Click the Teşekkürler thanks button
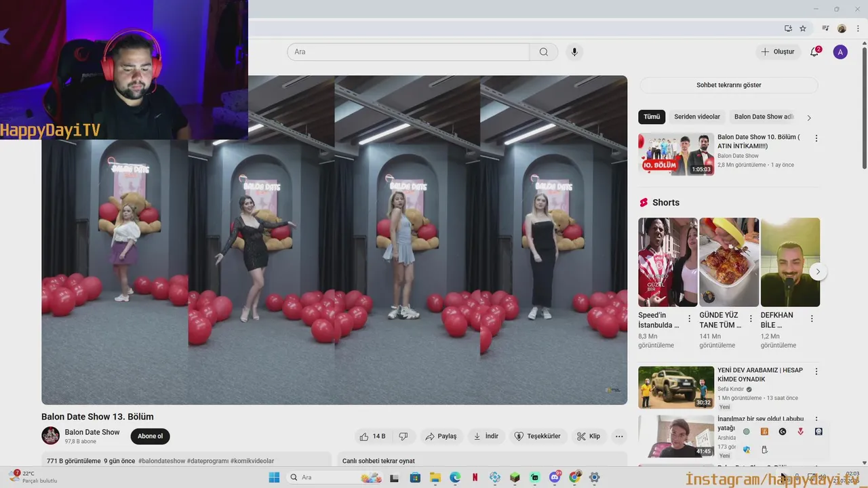 [x=538, y=436]
